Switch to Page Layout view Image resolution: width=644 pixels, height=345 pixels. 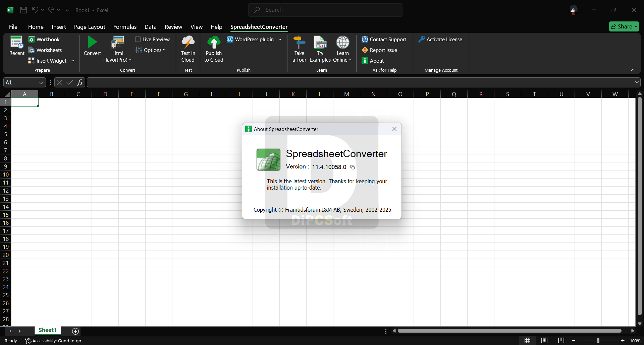544,341
